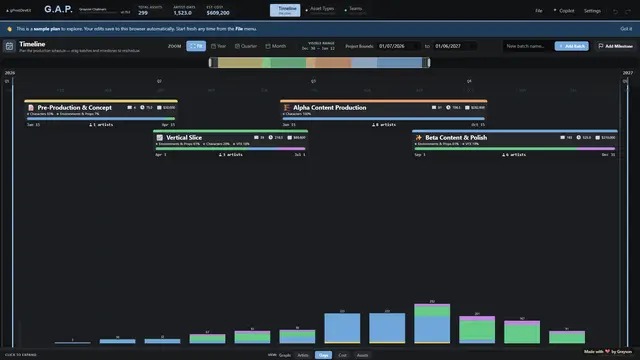This screenshot has width=640, height=360.
Task: Click the cost icon on Beta Content & Polish
Action: (597, 138)
